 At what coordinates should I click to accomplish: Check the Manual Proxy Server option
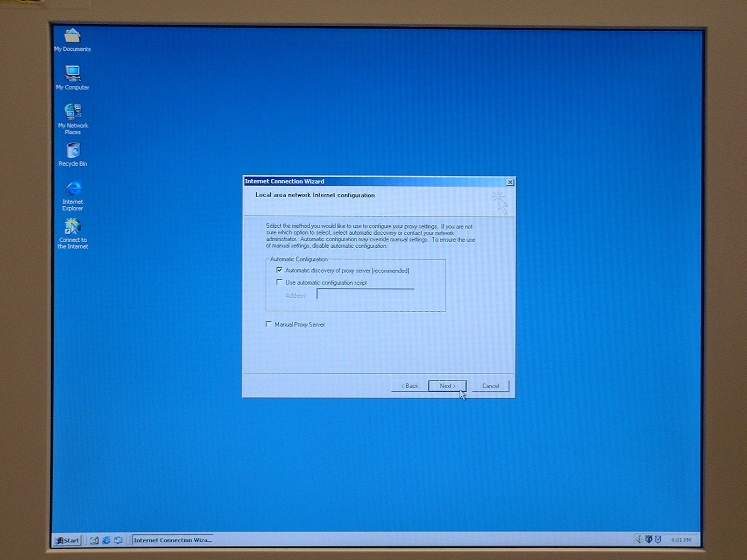pyautogui.click(x=268, y=324)
